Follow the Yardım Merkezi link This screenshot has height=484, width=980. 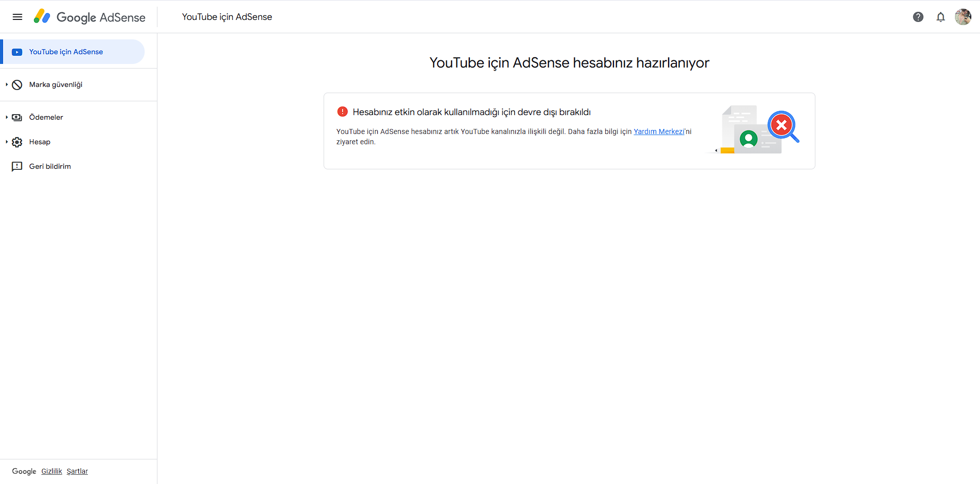[x=658, y=131]
